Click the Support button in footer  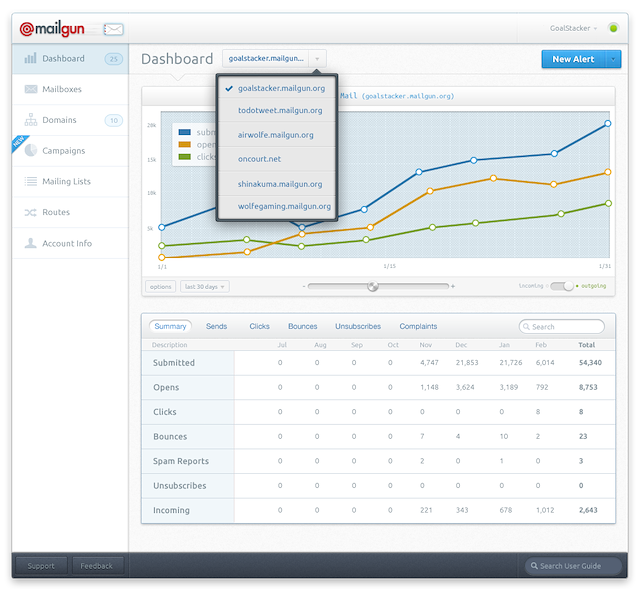41,566
